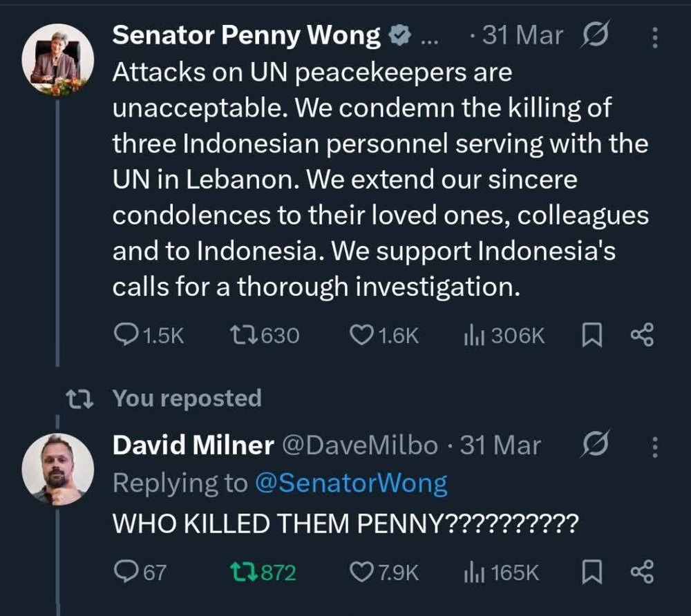Reply to David Milner's post

pos(126,572)
